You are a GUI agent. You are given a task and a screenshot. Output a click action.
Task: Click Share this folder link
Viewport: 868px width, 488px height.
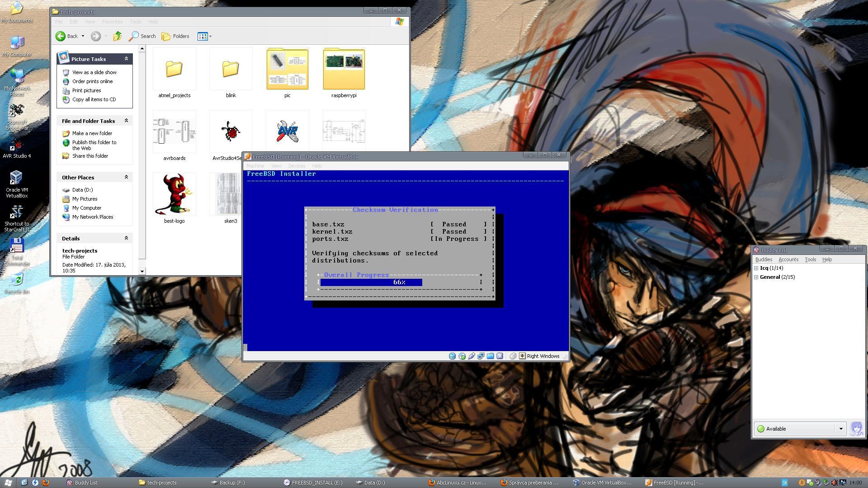coord(90,156)
